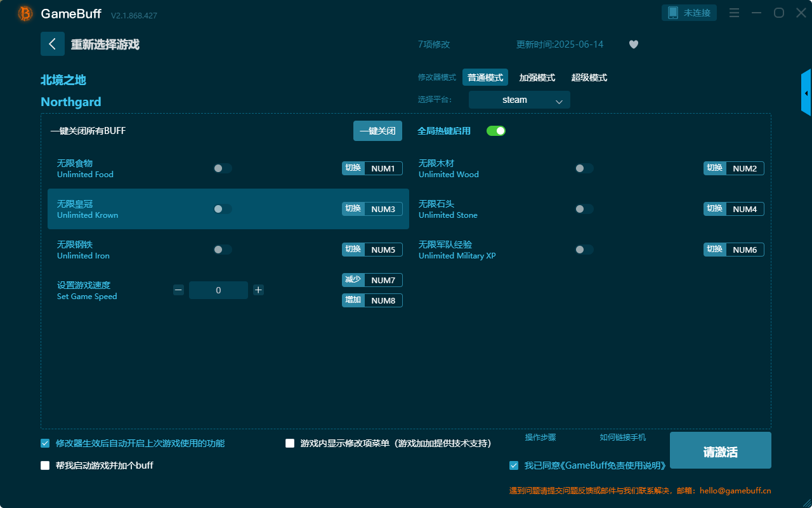The width and height of the screenshot is (812, 508).
Task: Click the 一键关闭 button
Action: [x=378, y=131]
